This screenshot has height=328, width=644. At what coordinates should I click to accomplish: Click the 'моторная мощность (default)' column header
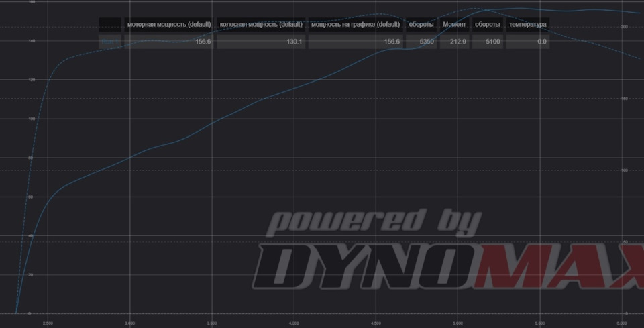169,25
